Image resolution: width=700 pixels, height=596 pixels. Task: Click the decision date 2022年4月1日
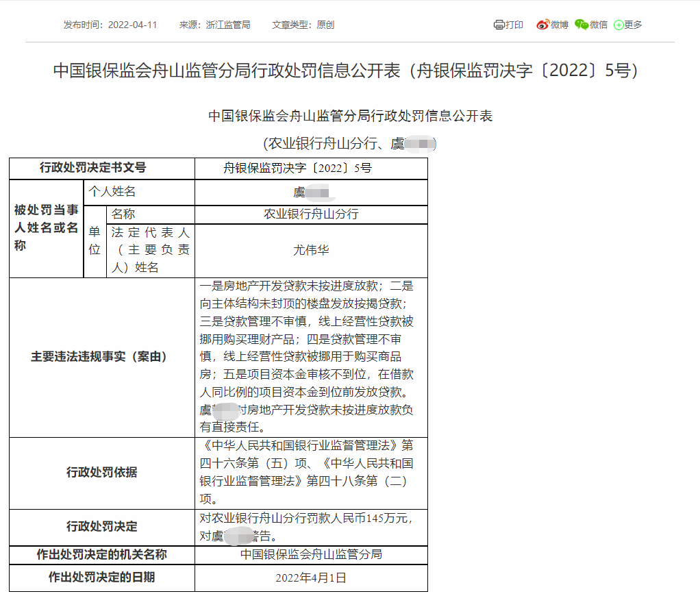(x=311, y=578)
